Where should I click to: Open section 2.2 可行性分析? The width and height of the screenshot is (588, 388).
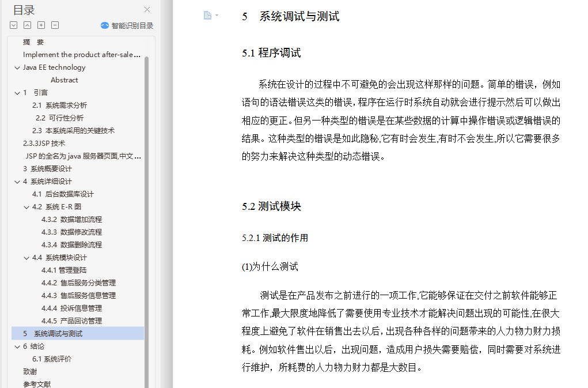[x=59, y=118]
